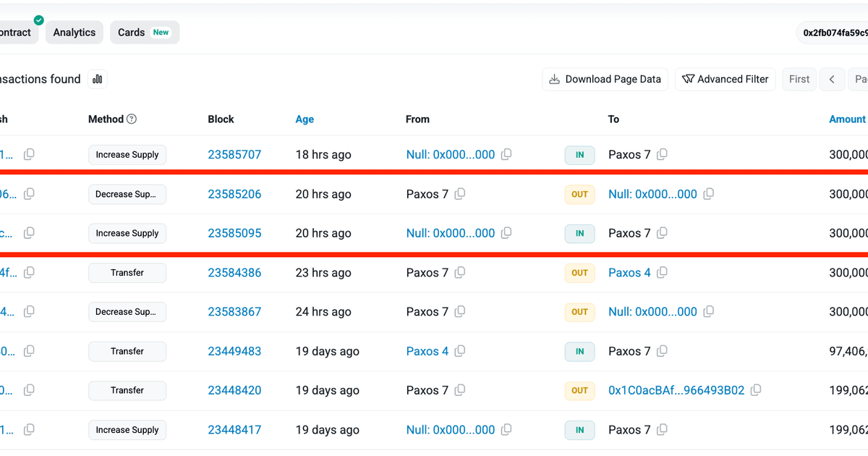Open block 23585206
Screen dimensions: 868x456
click(x=234, y=194)
